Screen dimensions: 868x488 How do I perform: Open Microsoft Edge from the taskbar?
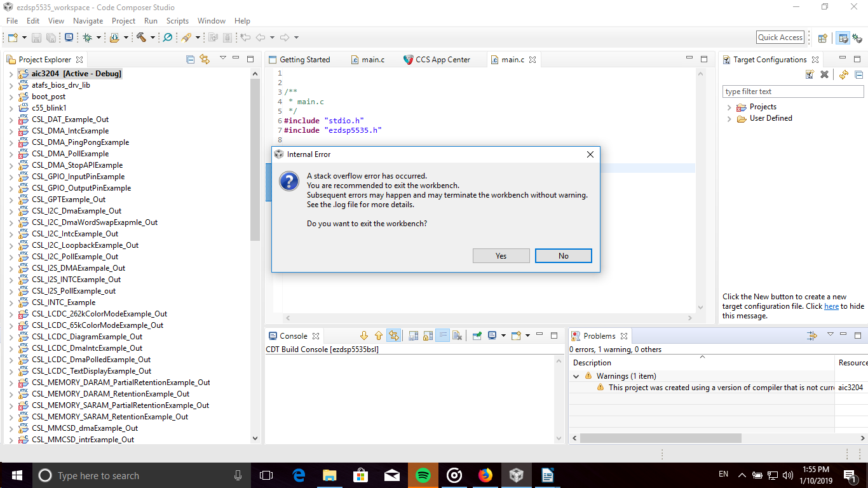(x=299, y=475)
